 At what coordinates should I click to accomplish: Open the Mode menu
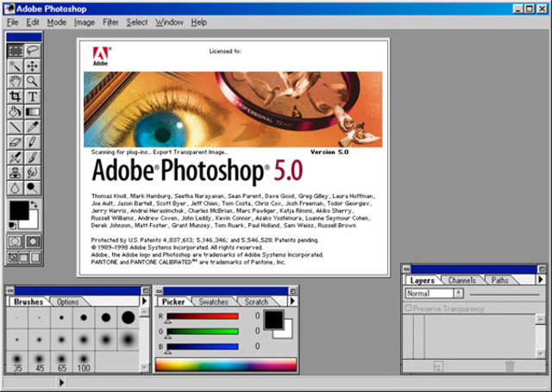(57, 22)
